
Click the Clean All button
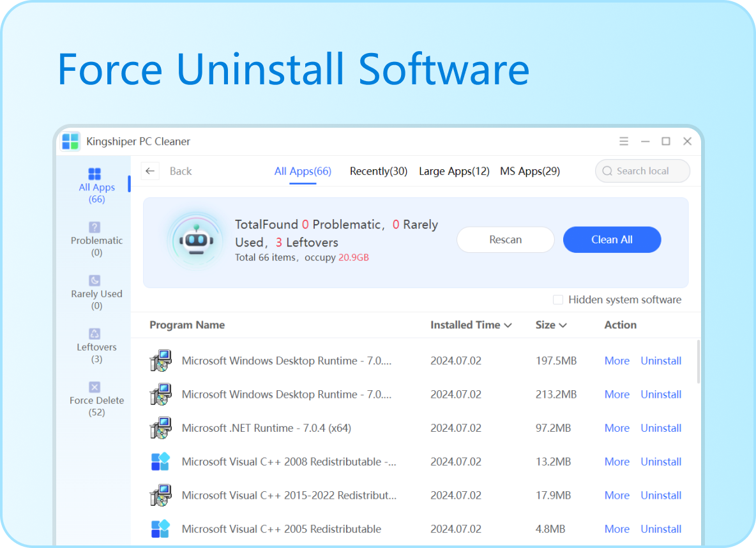612,240
